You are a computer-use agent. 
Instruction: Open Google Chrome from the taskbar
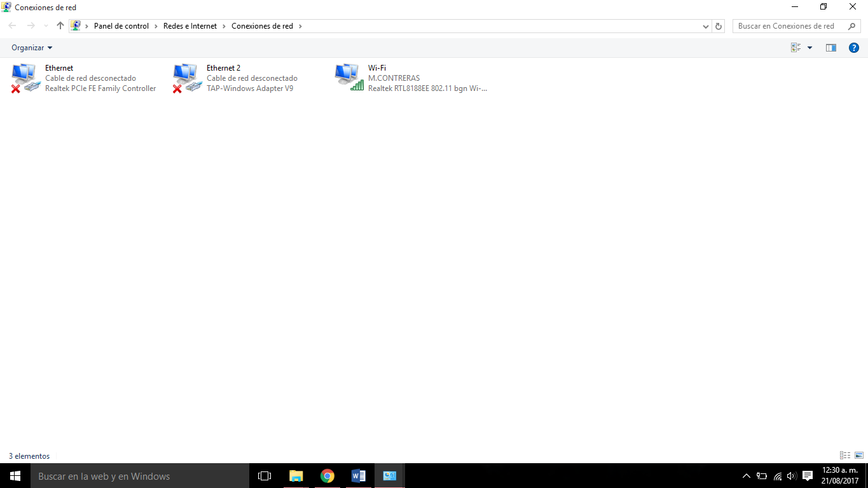[x=327, y=476]
